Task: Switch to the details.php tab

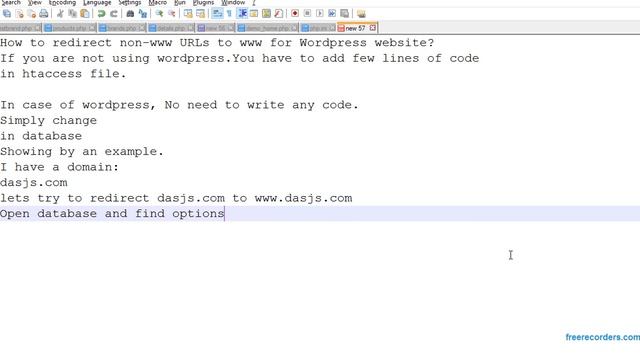Action: pos(171,28)
